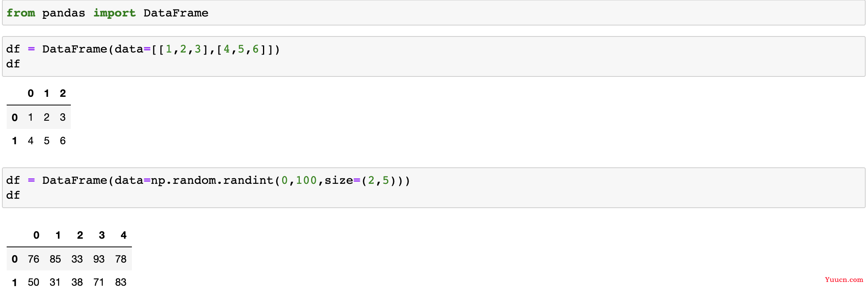The image size is (868, 301).
Task: Click the 'from' keyword in first cell
Action: [x=21, y=13]
